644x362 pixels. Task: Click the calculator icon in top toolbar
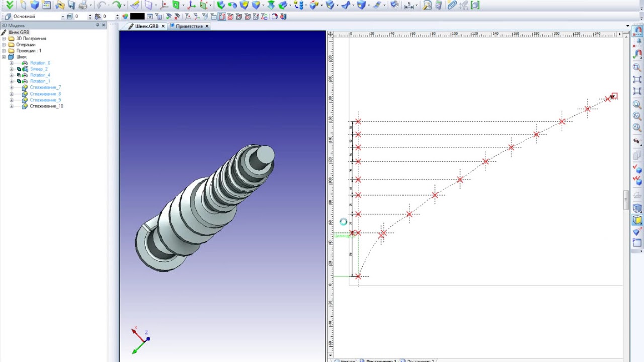pos(438,5)
